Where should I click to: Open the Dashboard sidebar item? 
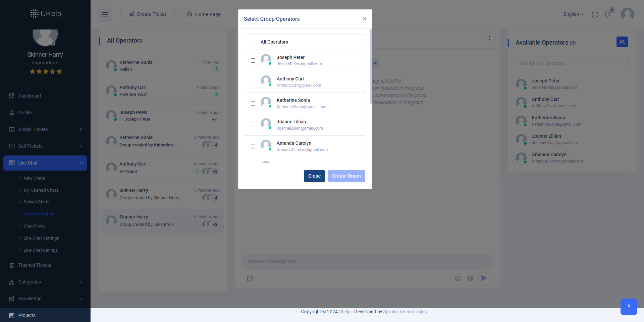point(30,96)
